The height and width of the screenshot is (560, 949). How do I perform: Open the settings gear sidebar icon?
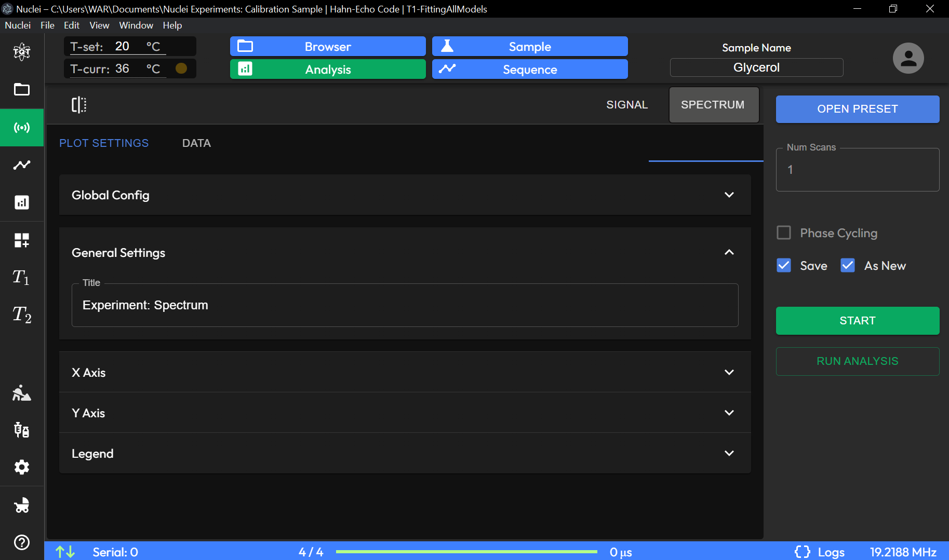[22, 467]
